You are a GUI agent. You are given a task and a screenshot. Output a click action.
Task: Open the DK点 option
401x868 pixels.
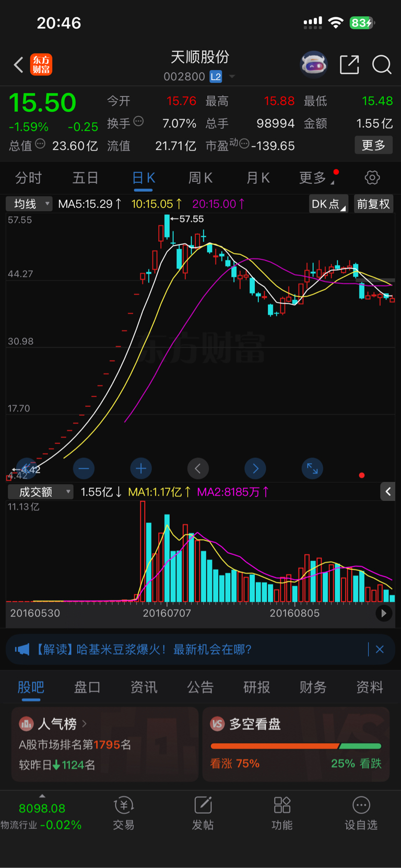[x=328, y=204]
